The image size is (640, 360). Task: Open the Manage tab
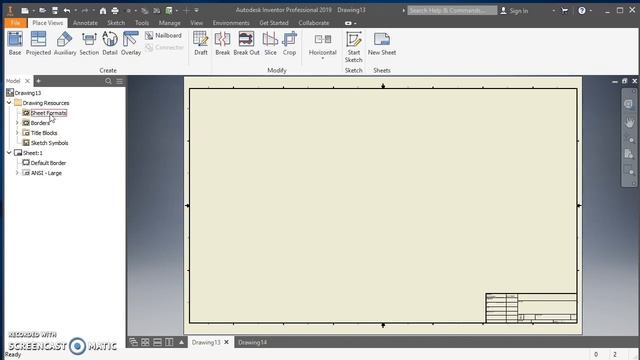pos(169,23)
